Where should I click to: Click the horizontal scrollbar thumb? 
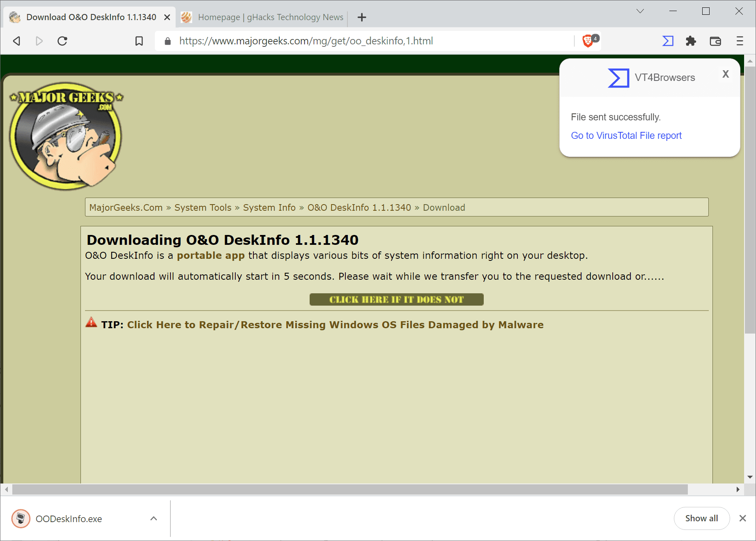(349, 489)
